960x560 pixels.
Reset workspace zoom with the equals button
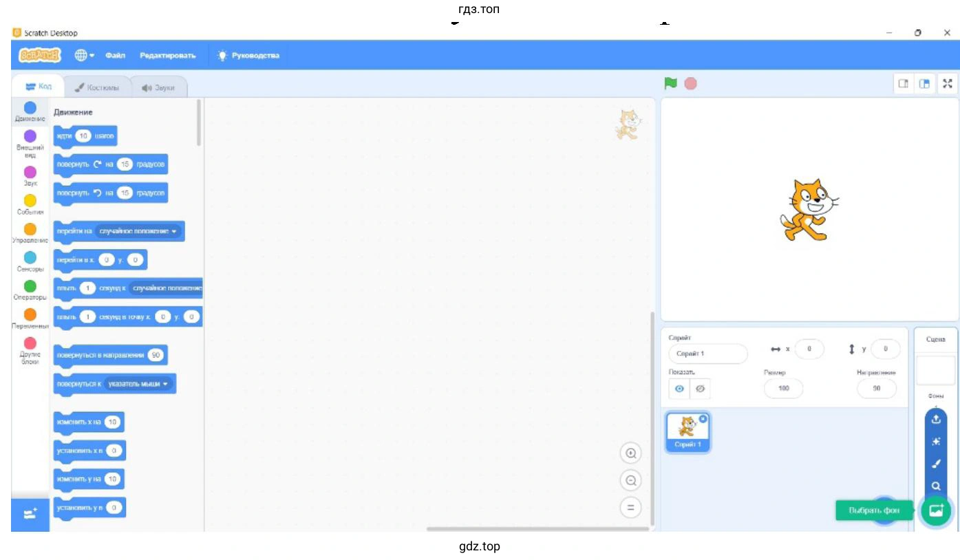coord(630,508)
